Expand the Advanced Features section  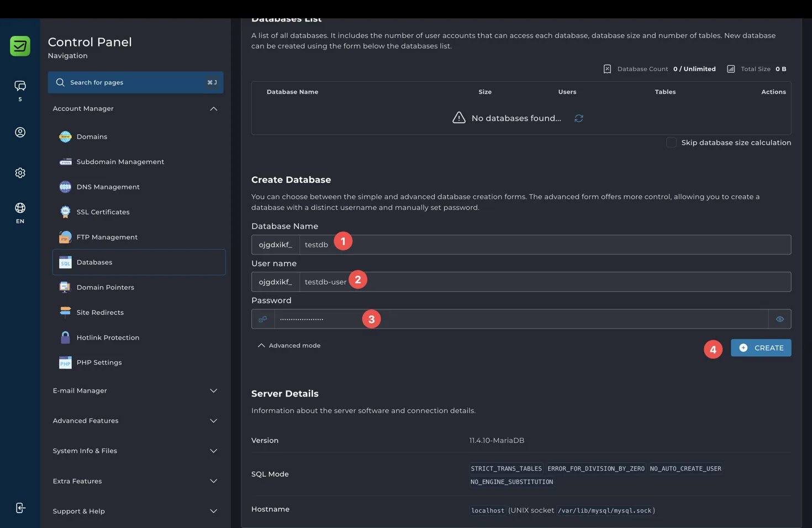click(214, 421)
